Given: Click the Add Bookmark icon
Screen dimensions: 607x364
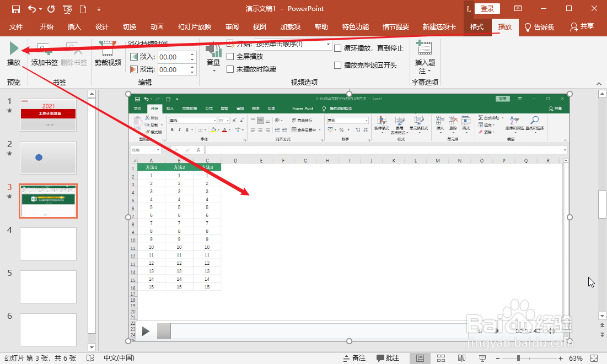Looking at the screenshot, I should tap(44, 48).
